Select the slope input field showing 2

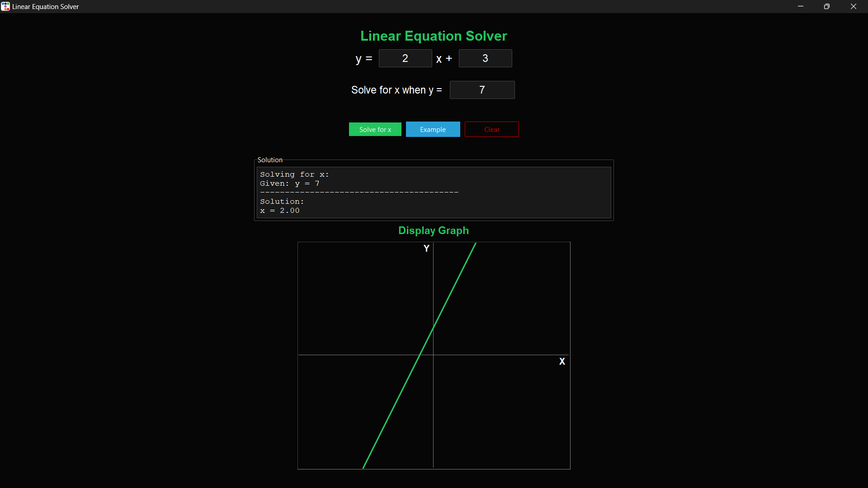(x=405, y=58)
